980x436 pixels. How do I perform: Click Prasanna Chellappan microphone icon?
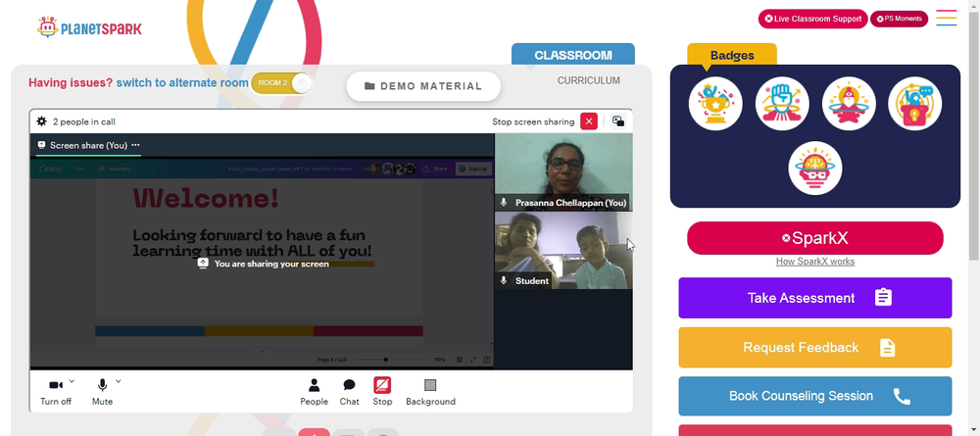(x=504, y=203)
